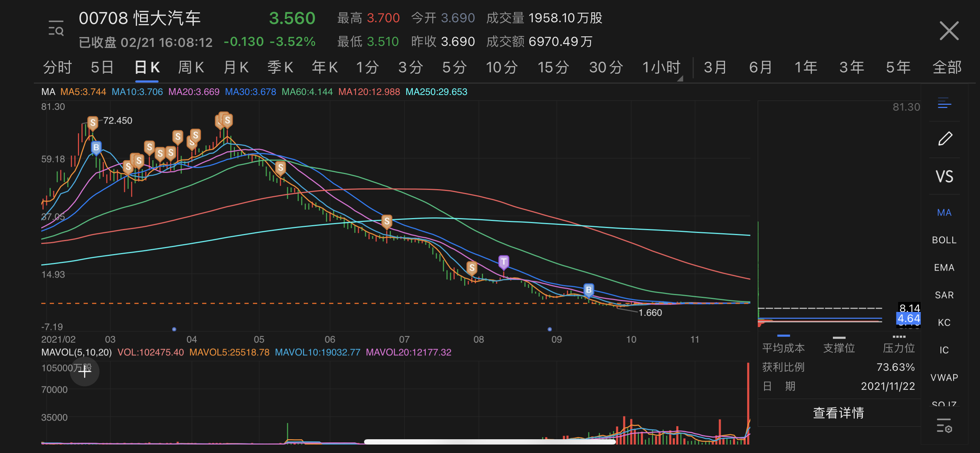The image size is (980, 453).
Task: Enable the BOLL indicator
Action: point(944,240)
